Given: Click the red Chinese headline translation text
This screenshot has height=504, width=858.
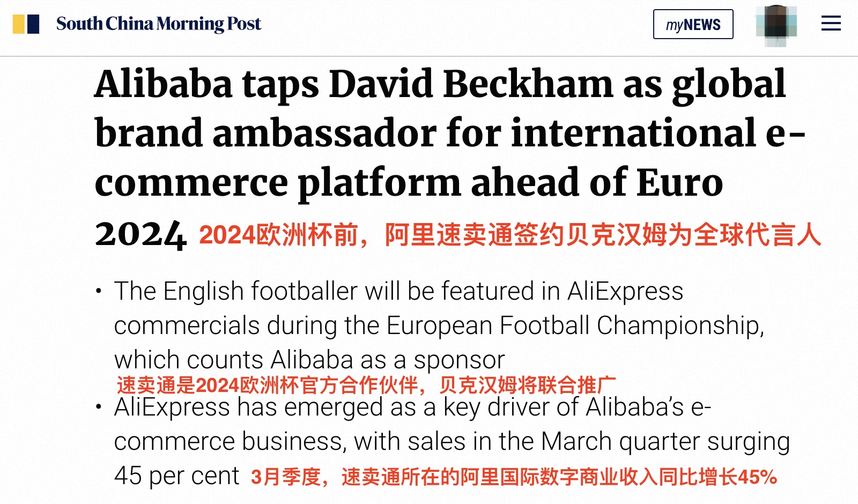Looking at the screenshot, I should pos(509,235).
